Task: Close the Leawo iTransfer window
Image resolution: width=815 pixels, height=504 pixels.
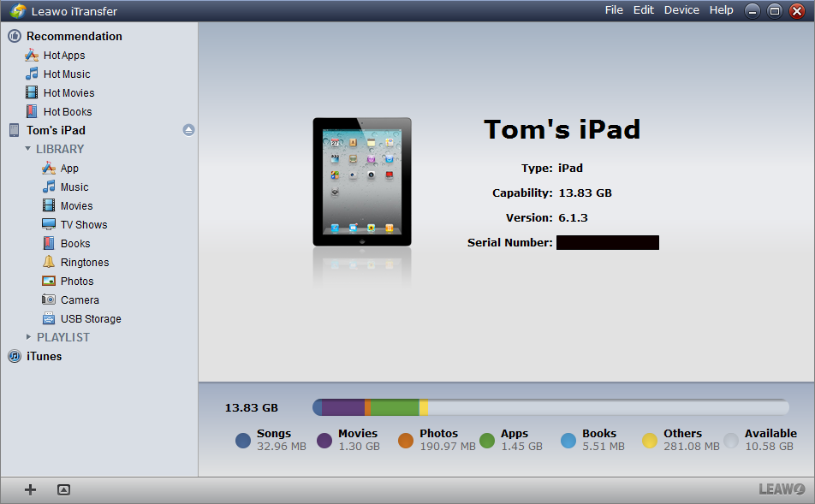Action: [x=797, y=11]
